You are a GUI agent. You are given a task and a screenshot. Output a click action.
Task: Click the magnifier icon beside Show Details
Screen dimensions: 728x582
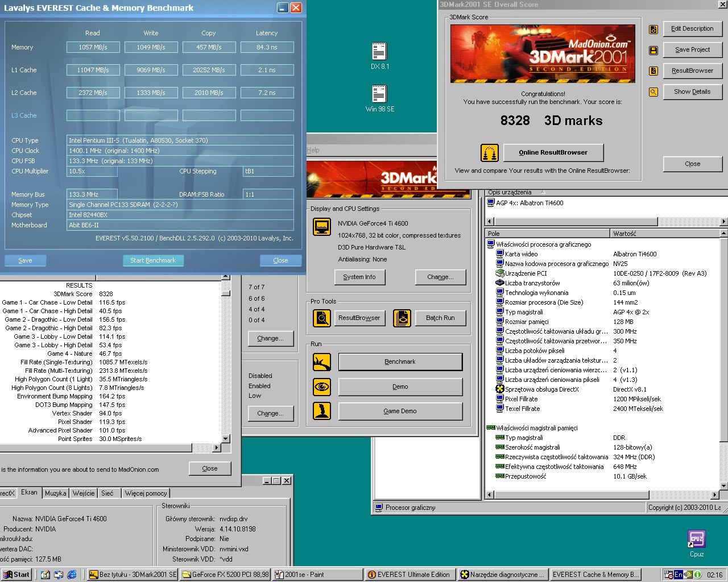(x=653, y=92)
